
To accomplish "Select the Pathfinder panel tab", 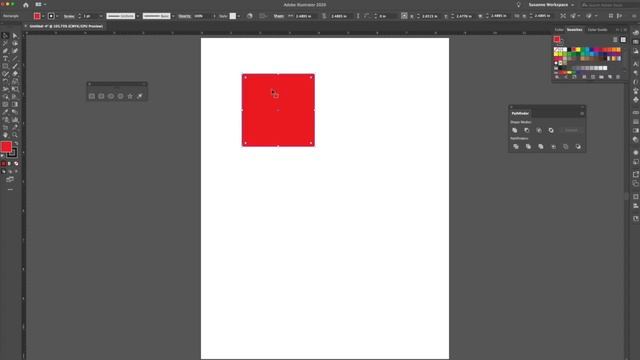I will click(520, 113).
